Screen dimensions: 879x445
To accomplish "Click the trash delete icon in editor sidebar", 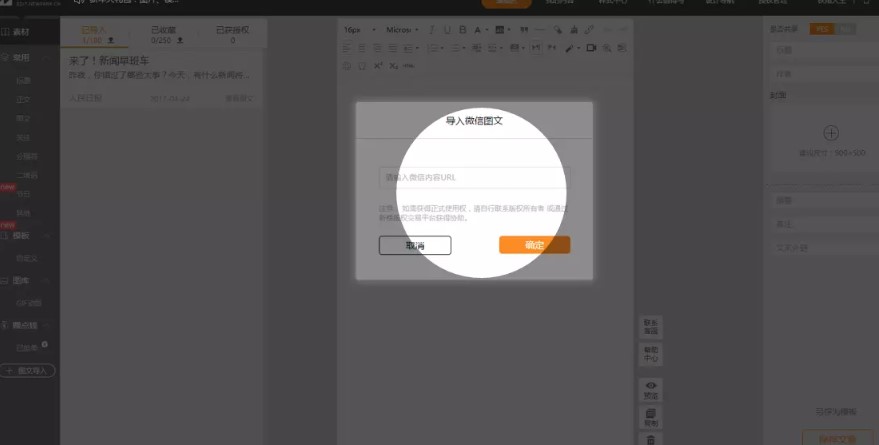I will click(x=651, y=438).
